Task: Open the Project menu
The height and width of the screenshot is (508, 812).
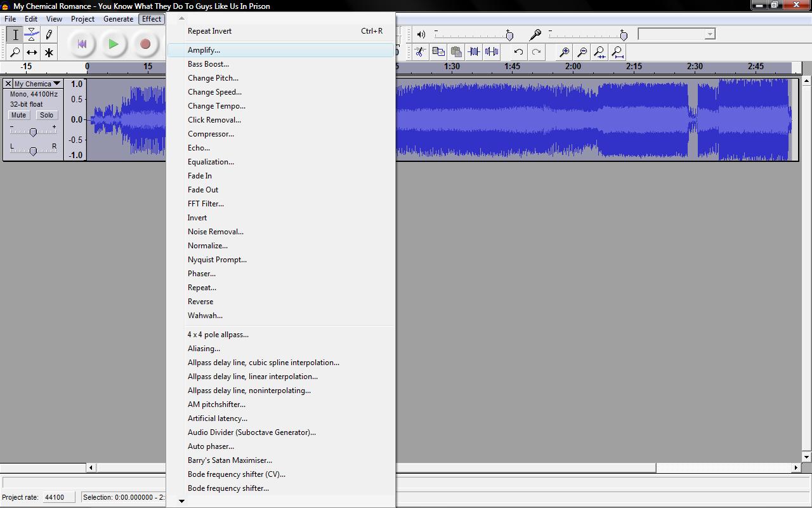Action: click(x=82, y=19)
